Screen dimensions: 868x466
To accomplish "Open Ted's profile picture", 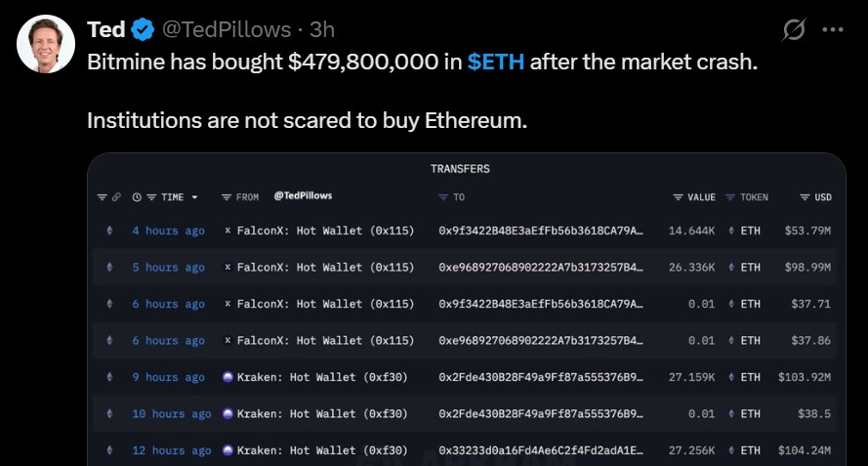I will point(46,44).
